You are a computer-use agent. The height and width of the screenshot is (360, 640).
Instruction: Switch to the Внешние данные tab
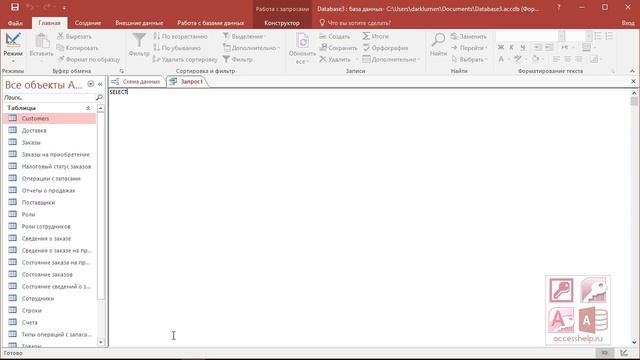[x=139, y=23]
